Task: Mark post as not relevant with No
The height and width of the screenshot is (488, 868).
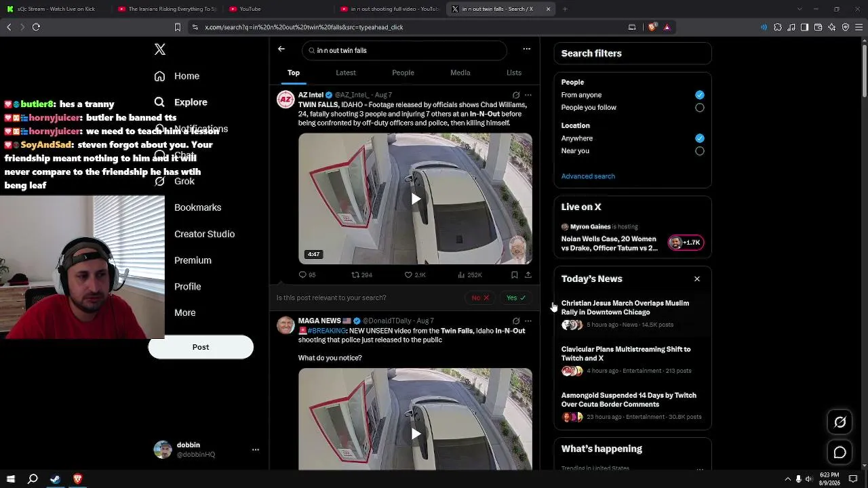Action: 480,298
